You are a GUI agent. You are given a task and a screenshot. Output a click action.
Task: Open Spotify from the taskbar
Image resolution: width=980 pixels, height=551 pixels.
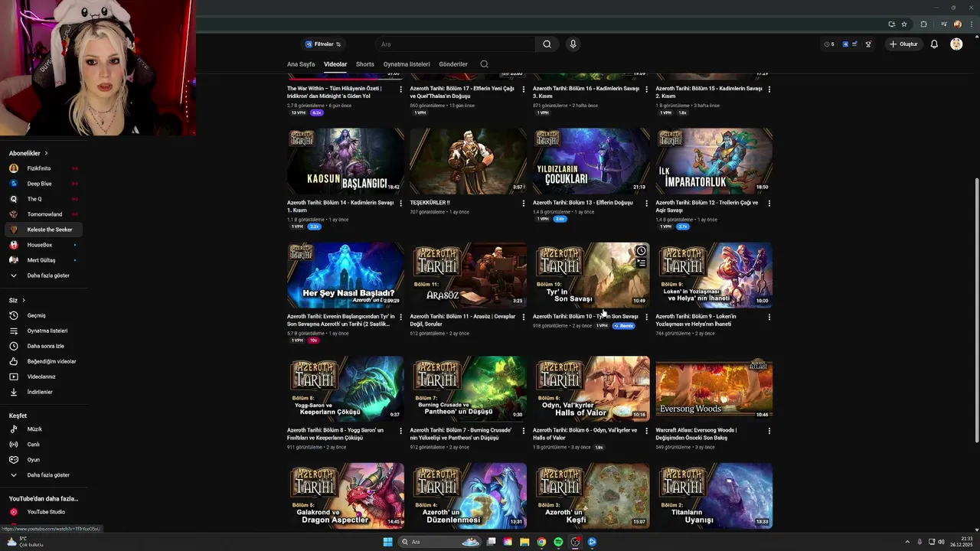(x=558, y=542)
